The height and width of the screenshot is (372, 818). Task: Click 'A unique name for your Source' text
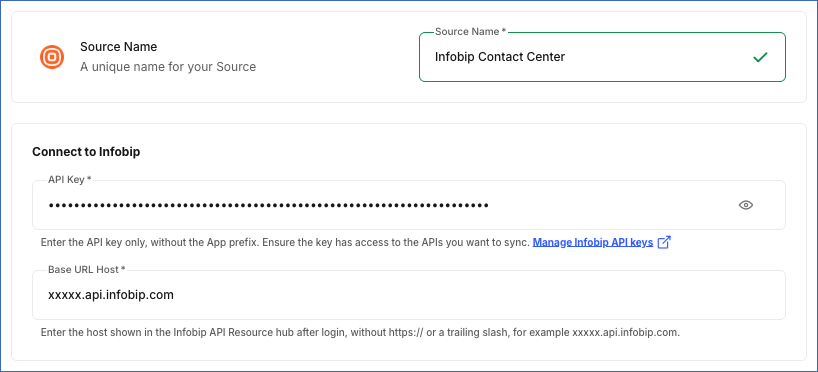click(x=168, y=67)
